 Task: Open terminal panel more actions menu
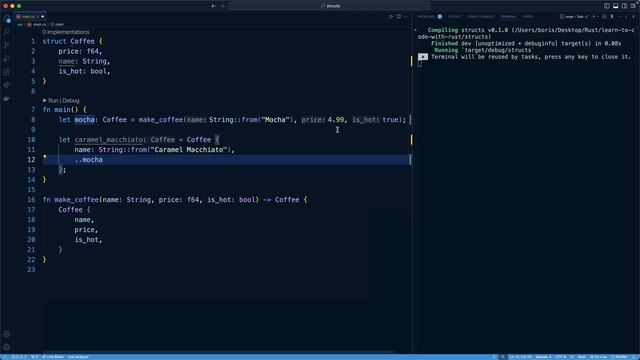click(619, 17)
